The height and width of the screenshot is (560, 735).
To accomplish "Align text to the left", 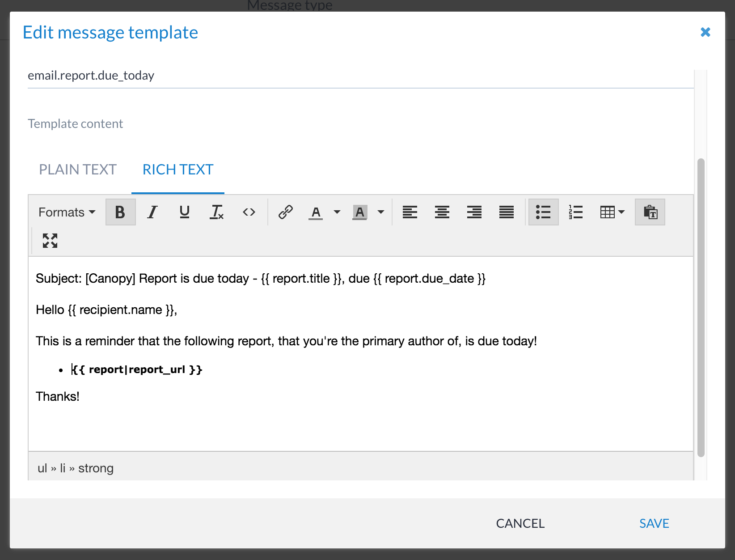I will coord(410,212).
